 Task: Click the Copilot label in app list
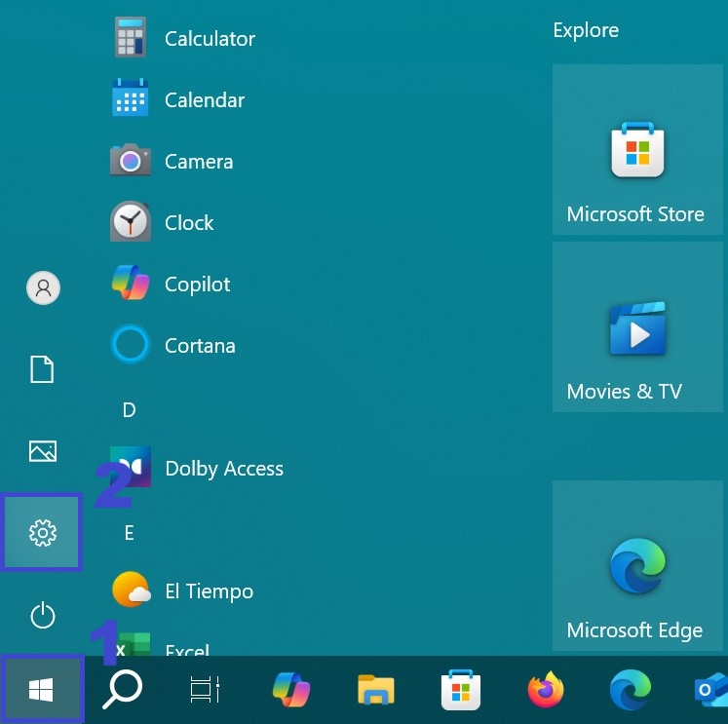tap(197, 284)
